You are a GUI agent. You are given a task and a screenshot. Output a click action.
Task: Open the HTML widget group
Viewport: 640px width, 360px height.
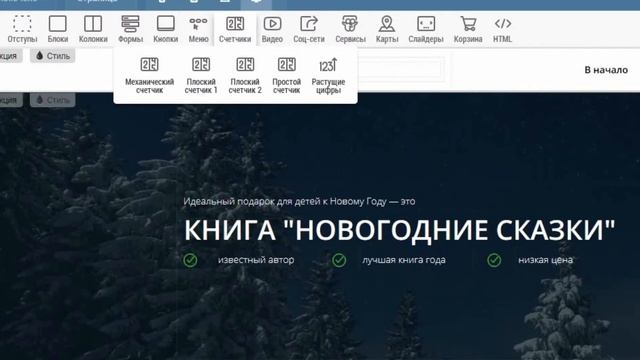(x=502, y=29)
